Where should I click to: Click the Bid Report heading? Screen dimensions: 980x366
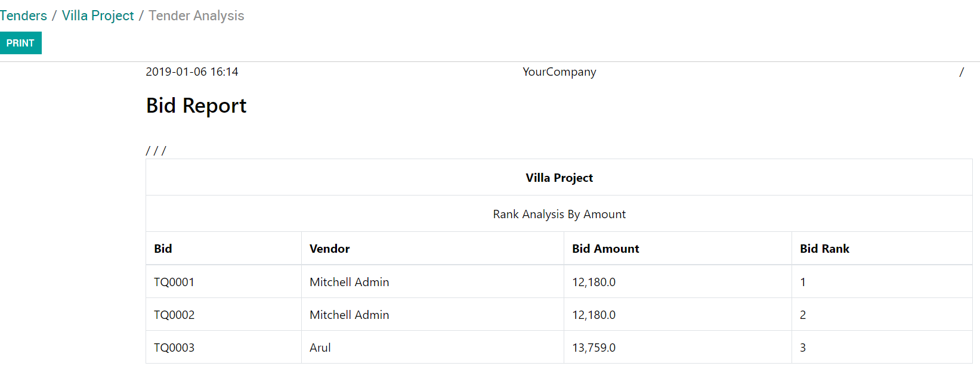click(x=196, y=106)
